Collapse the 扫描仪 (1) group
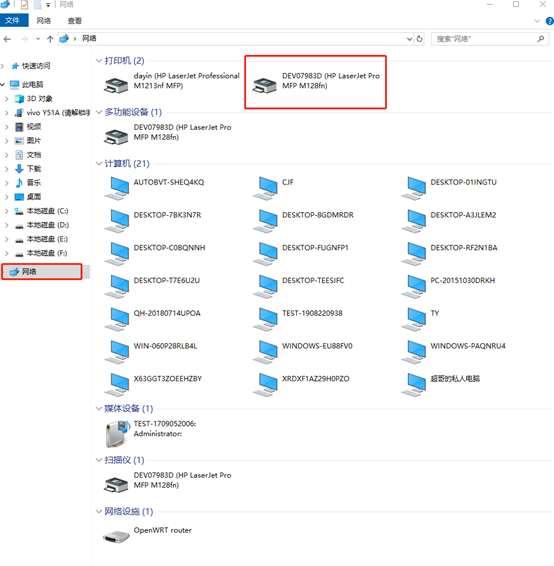This screenshot has width=554, height=566. click(99, 460)
